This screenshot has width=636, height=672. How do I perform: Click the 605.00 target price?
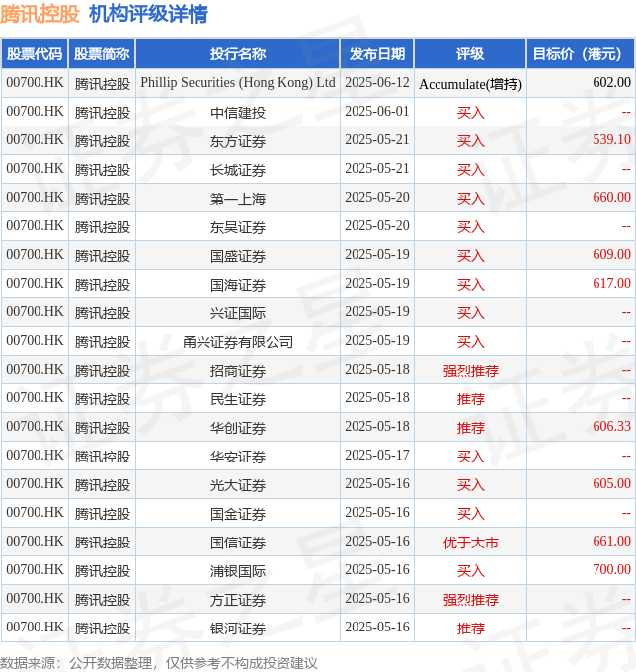[611, 484]
